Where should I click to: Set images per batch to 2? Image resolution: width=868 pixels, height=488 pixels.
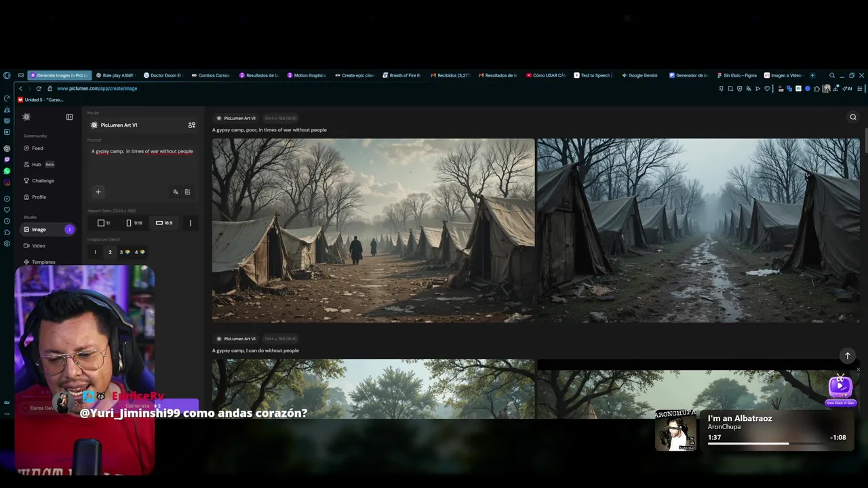(x=110, y=252)
